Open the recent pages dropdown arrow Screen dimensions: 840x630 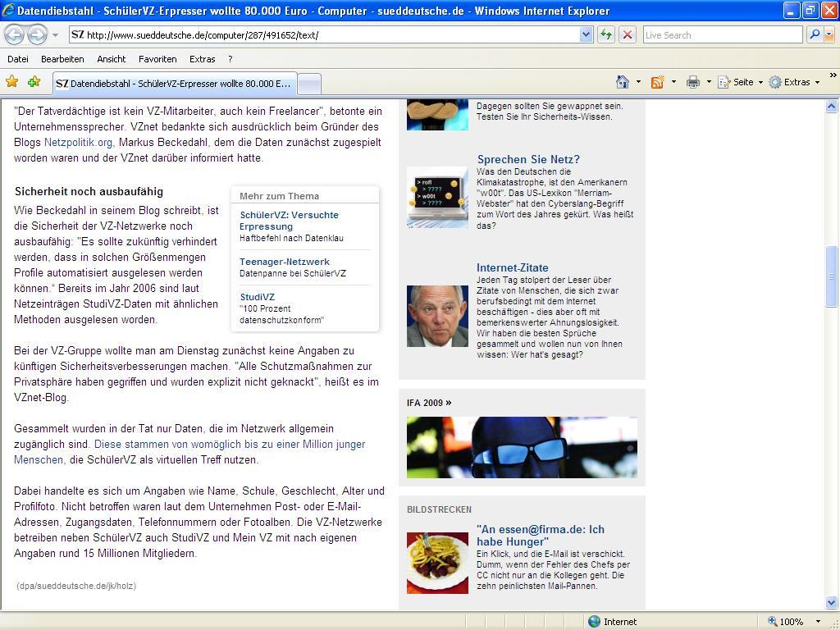[55, 36]
